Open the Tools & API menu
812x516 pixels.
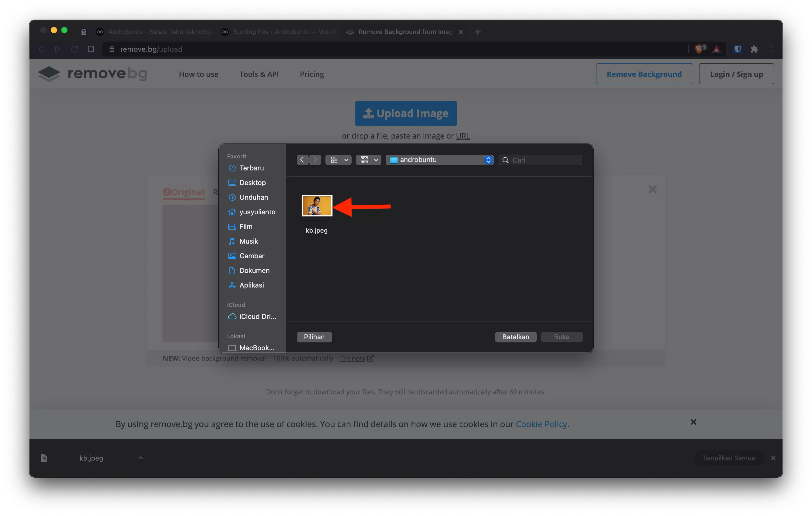[x=259, y=74]
